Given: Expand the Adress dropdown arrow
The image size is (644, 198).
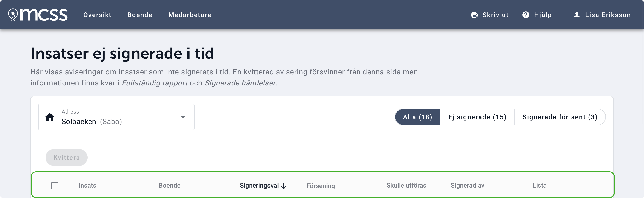Looking at the screenshot, I should [x=183, y=117].
